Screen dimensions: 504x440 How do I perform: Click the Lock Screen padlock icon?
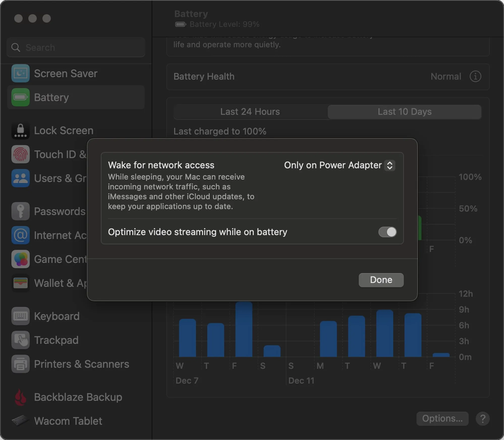[x=20, y=130]
